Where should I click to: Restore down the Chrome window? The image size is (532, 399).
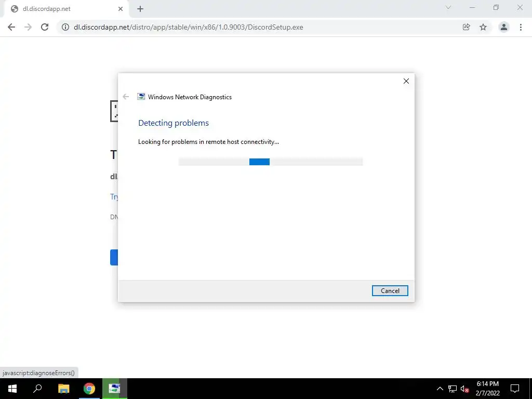pos(496,7)
